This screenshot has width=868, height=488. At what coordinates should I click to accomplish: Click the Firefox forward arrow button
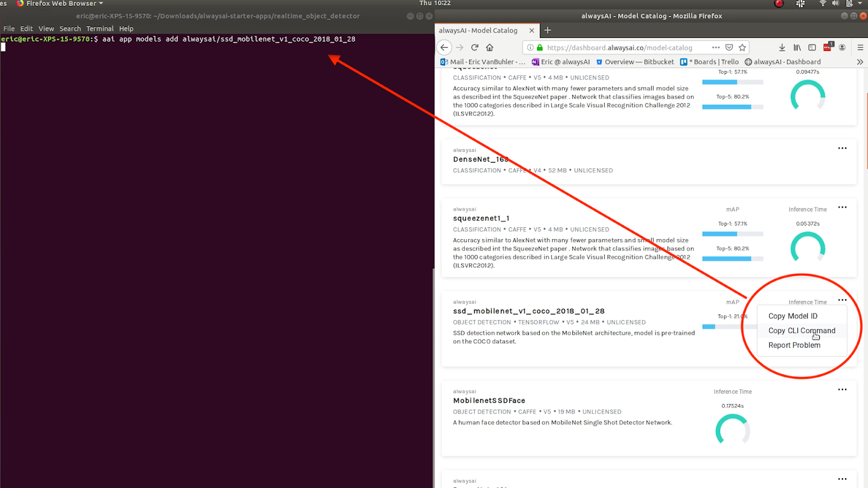pyautogui.click(x=459, y=47)
